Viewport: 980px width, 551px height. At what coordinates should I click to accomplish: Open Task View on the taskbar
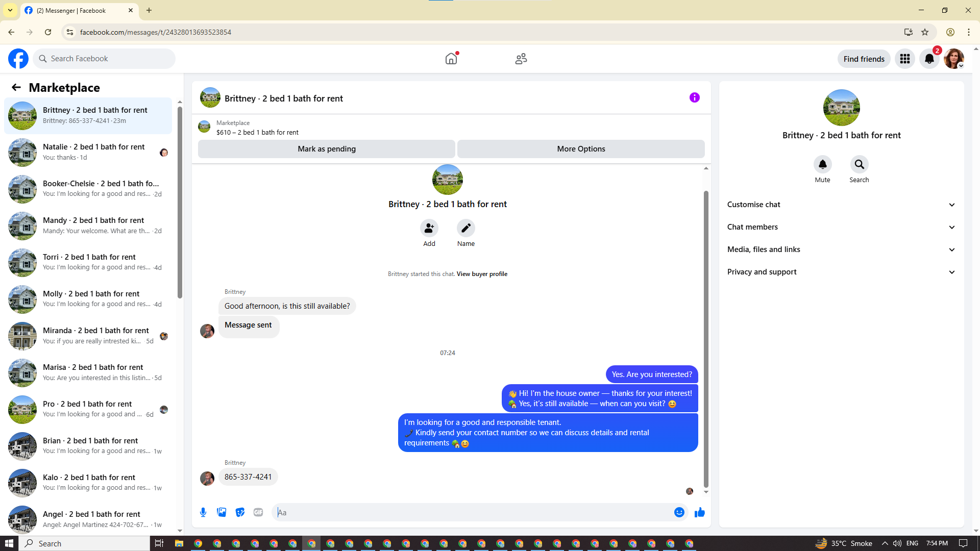click(159, 543)
